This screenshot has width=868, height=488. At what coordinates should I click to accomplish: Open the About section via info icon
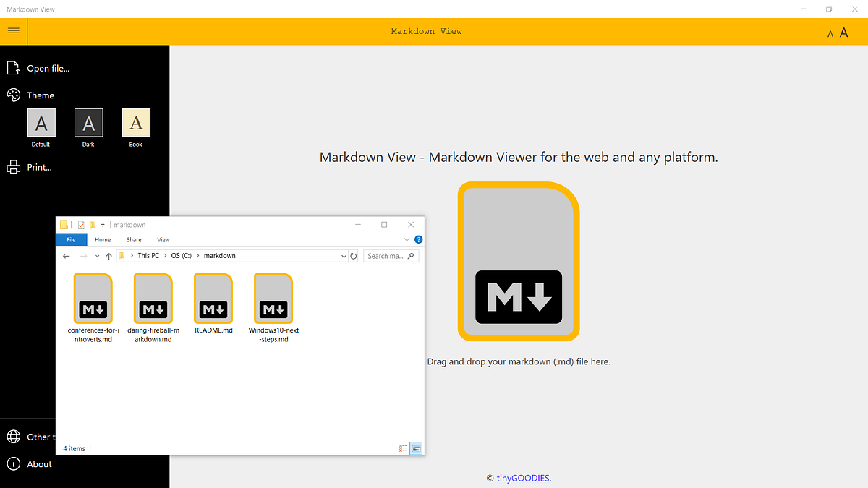(12, 464)
